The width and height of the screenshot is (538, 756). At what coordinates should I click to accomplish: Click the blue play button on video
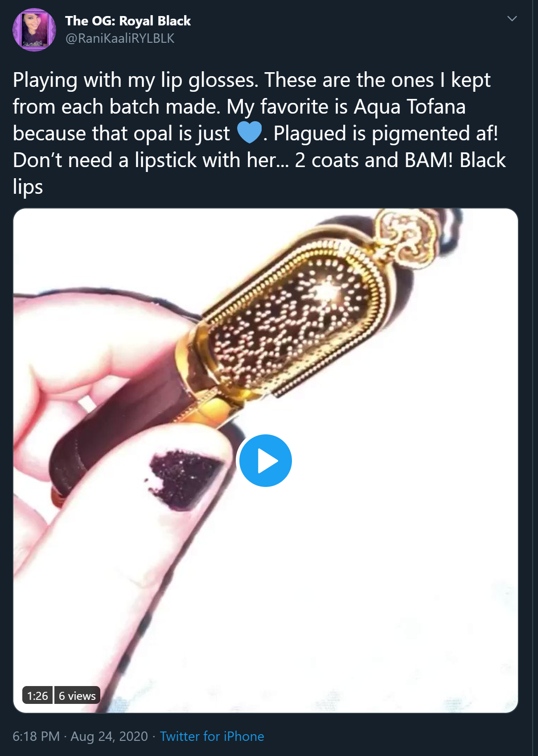pos(266,460)
